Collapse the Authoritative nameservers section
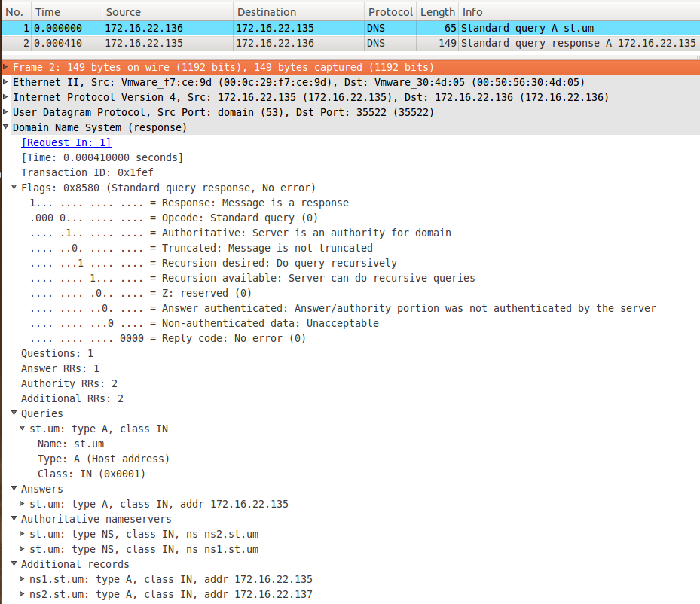Image resolution: width=700 pixels, height=604 pixels. point(14,518)
